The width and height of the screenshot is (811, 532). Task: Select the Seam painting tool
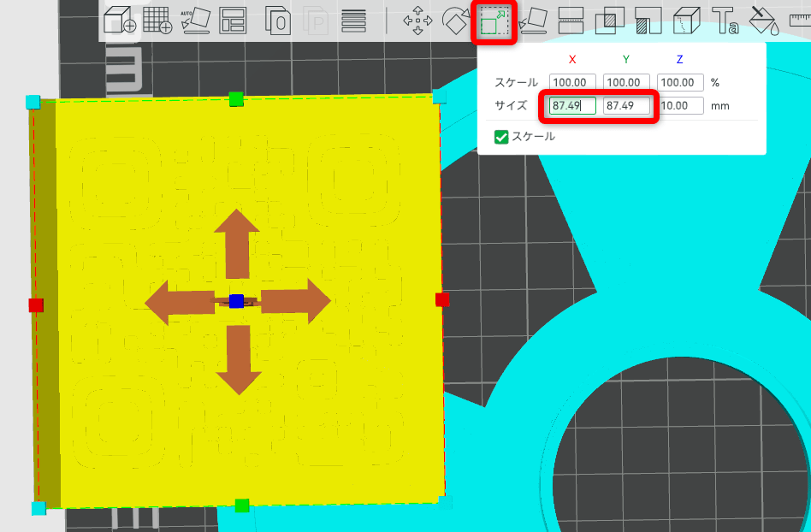[x=686, y=21]
